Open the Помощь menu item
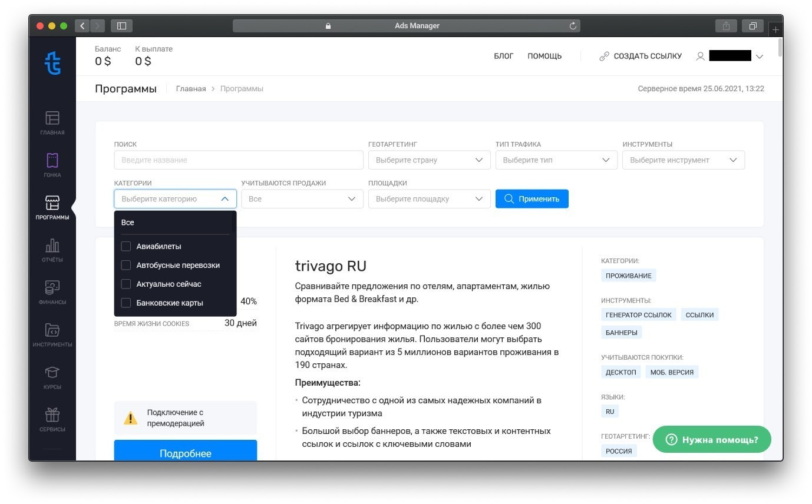The height and width of the screenshot is (504, 812). tap(544, 57)
